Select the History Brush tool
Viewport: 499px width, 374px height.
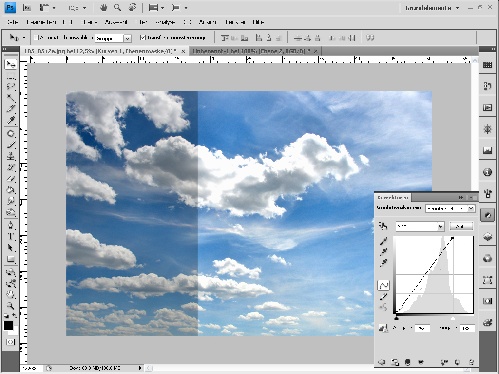(x=11, y=167)
